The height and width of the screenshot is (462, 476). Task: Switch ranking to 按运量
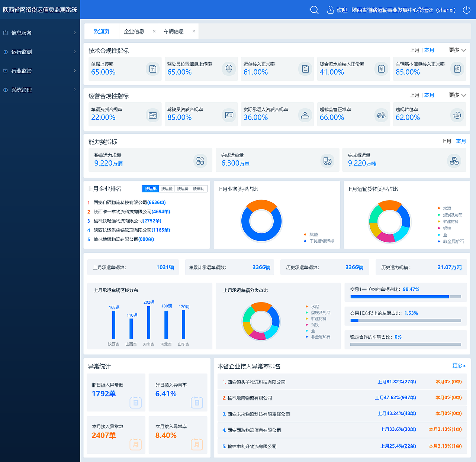point(167,189)
